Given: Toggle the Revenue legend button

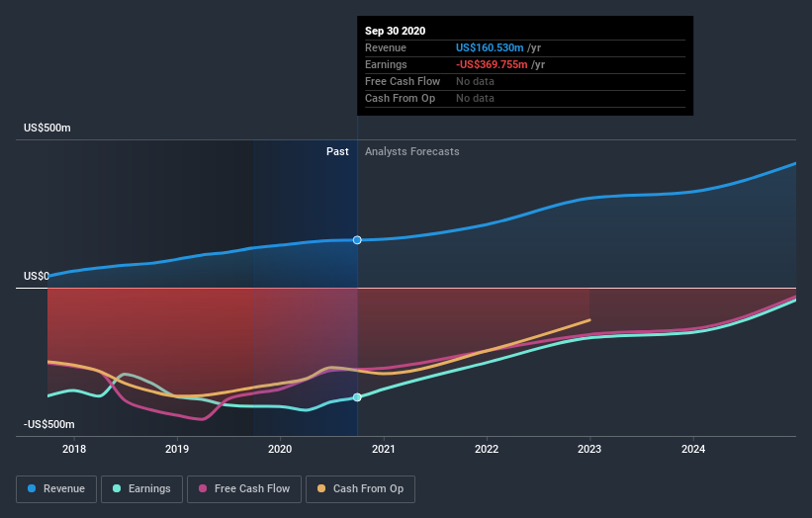Looking at the screenshot, I should point(56,489).
